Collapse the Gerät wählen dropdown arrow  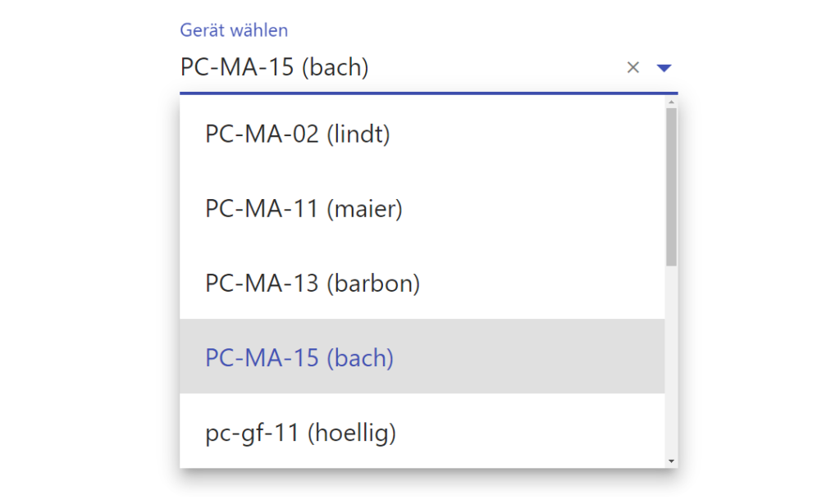[x=664, y=68]
